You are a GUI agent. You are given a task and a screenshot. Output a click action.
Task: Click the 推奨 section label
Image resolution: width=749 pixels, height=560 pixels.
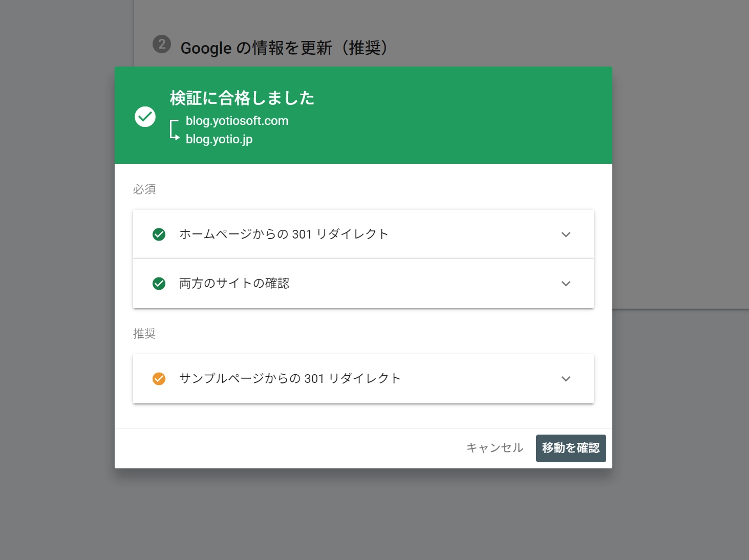(144, 334)
